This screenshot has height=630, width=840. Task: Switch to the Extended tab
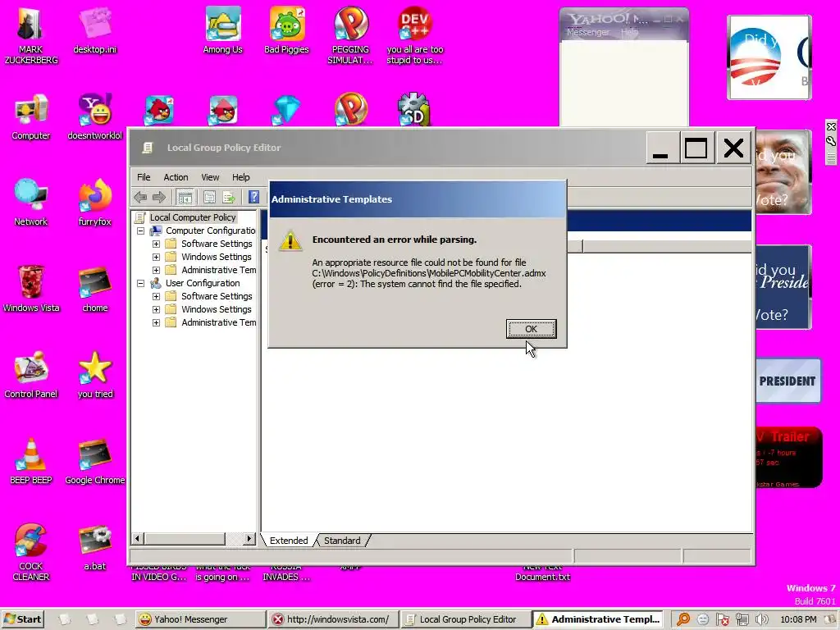[289, 541]
